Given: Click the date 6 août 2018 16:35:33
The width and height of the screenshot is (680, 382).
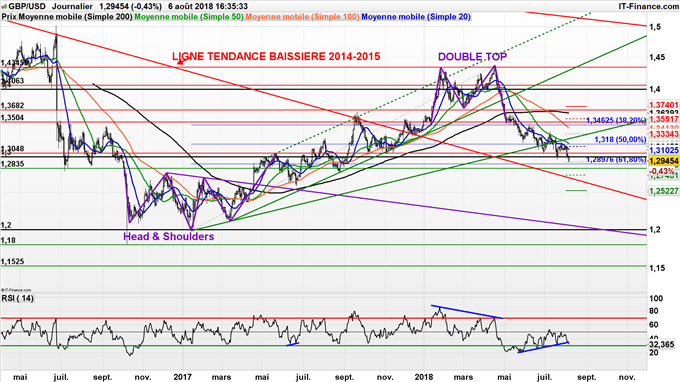Looking at the screenshot, I should (208, 6).
